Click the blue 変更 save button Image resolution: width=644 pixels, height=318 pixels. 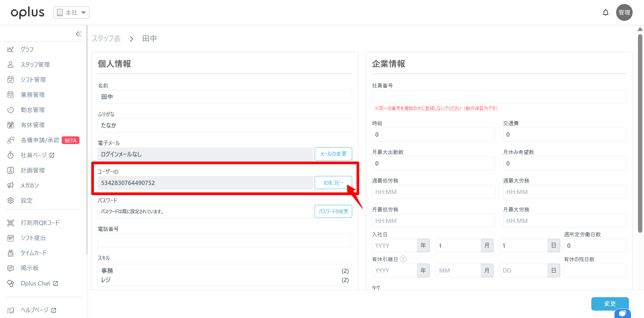(609, 304)
